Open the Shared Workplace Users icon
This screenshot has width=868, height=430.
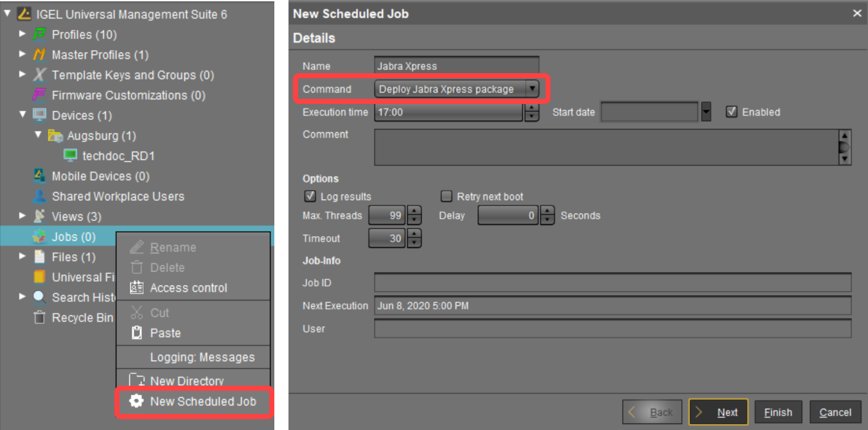40,196
